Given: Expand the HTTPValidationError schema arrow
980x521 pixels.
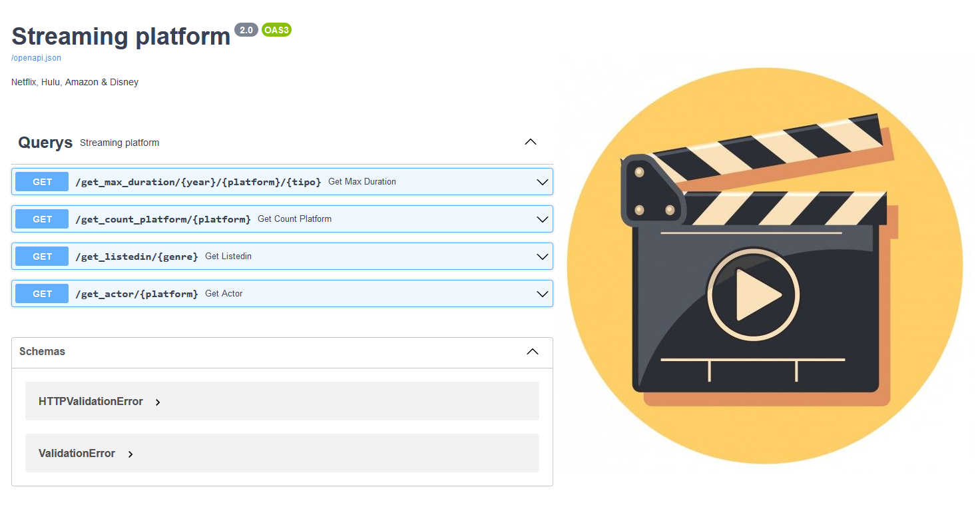Looking at the screenshot, I should point(158,402).
